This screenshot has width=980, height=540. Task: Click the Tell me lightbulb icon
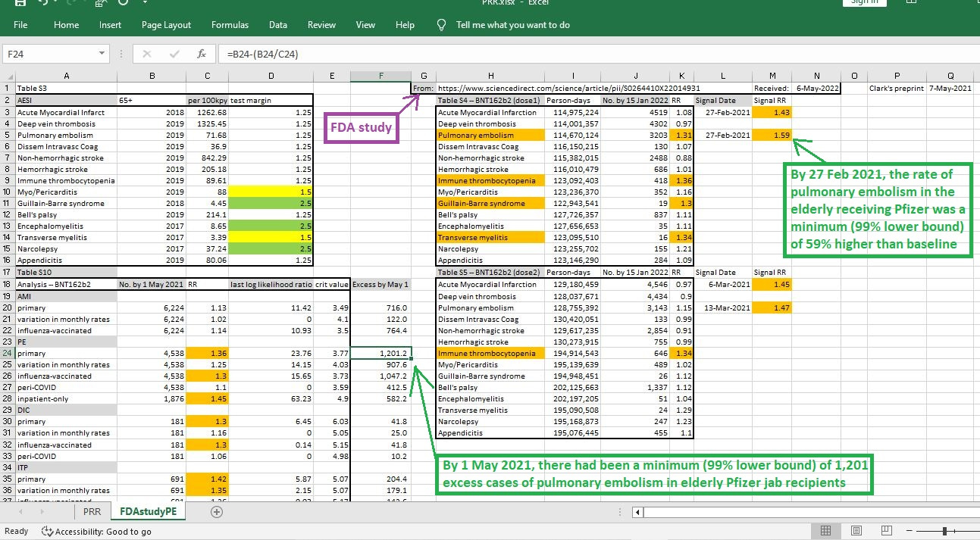tap(442, 25)
